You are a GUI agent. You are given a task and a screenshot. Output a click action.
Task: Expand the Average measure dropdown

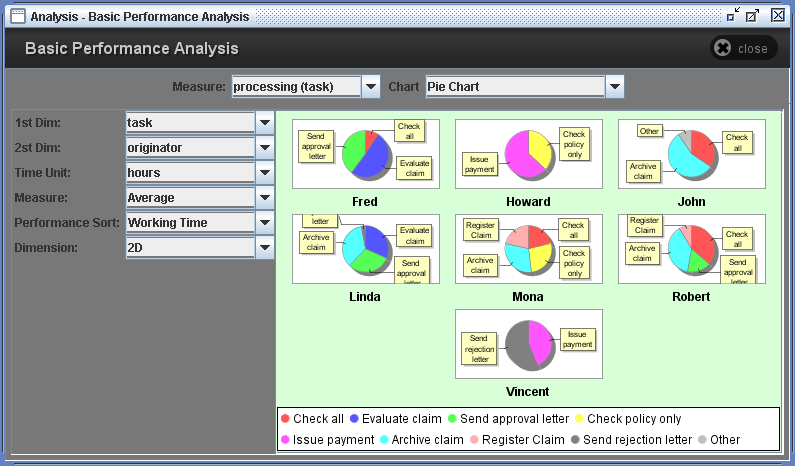point(265,197)
